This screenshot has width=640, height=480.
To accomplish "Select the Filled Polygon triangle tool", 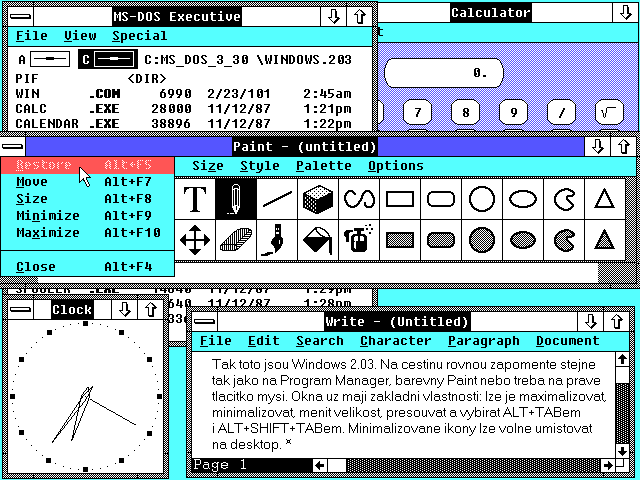I will [605, 240].
